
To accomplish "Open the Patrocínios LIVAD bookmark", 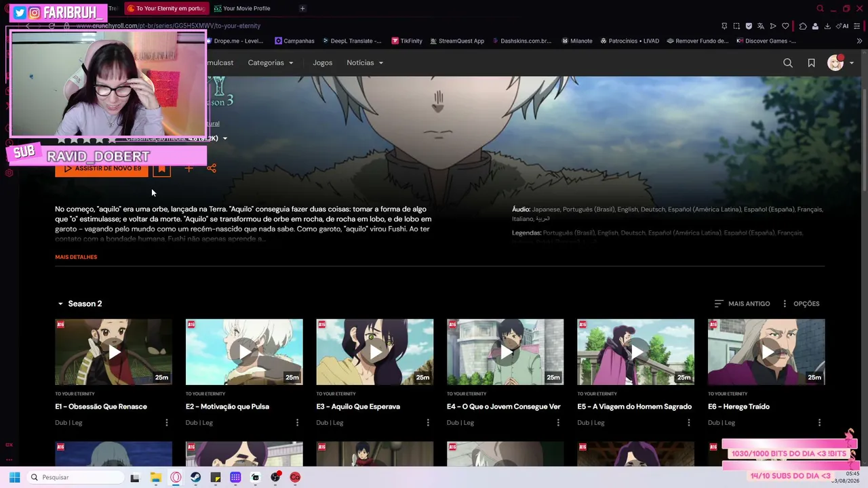I will coord(629,41).
